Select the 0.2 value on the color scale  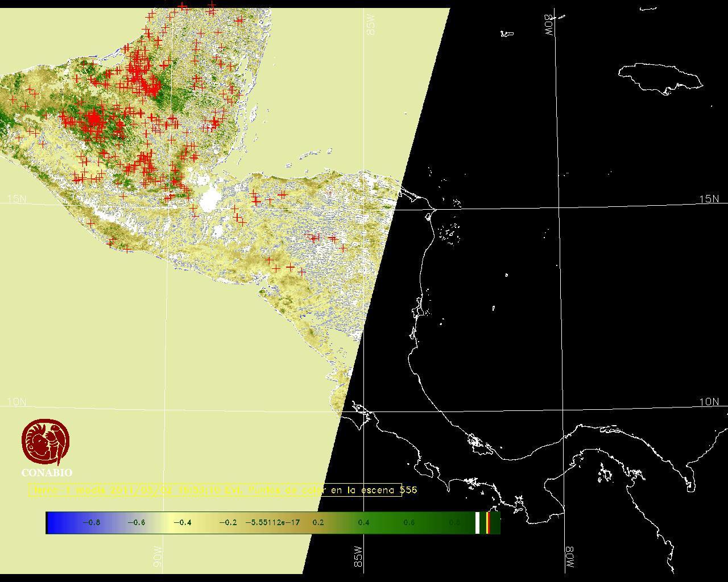click(318, 522)
